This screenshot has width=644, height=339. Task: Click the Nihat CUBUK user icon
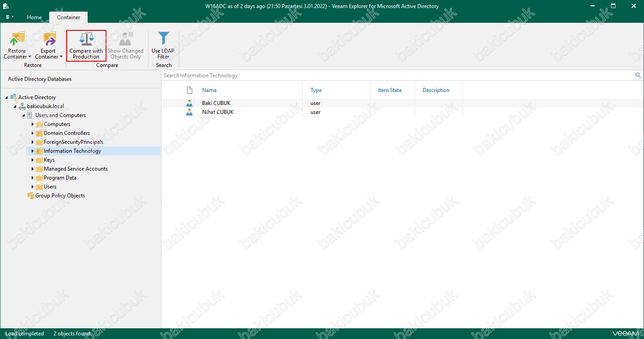click(189, 112)
